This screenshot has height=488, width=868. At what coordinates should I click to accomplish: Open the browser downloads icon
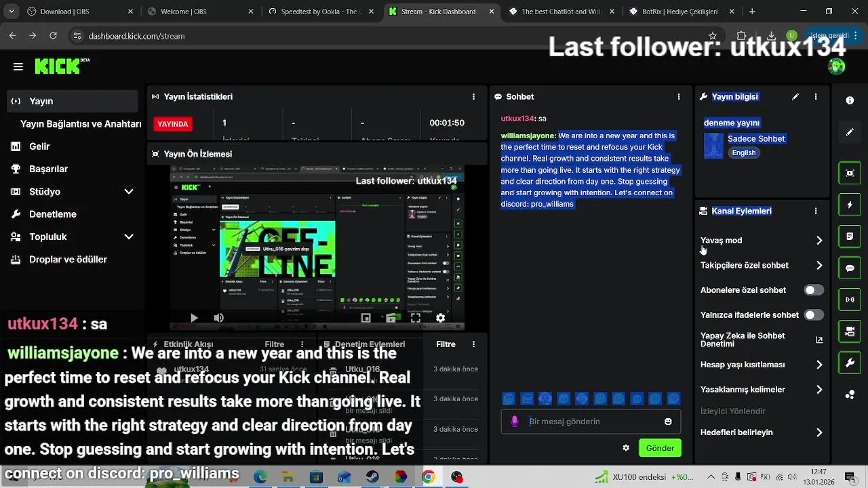772,36
